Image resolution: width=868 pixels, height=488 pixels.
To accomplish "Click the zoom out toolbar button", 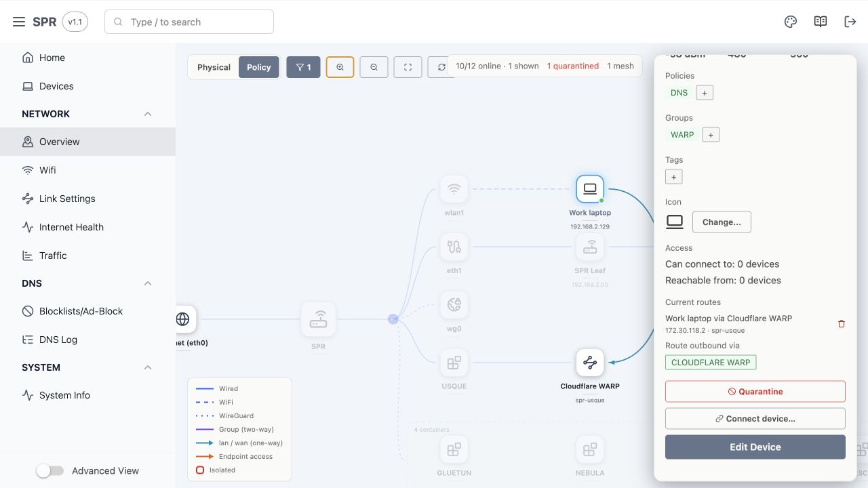I will pyautogui.click(x=374, y=67).
